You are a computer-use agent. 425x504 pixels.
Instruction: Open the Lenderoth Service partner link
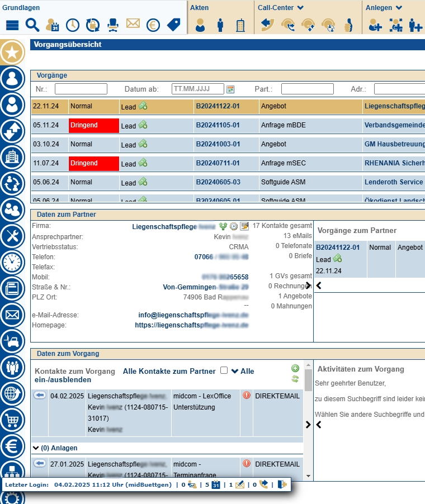click(394, 182)
